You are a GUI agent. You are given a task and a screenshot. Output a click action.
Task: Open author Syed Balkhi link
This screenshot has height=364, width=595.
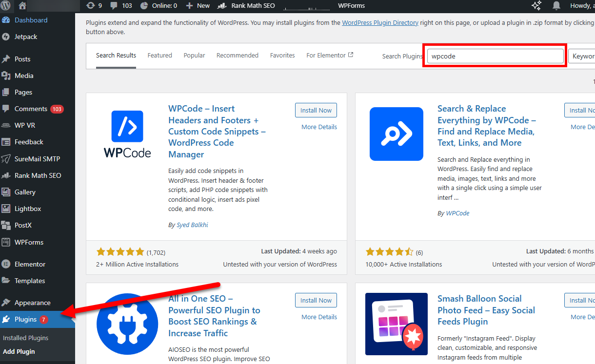(x=192, y=225)
